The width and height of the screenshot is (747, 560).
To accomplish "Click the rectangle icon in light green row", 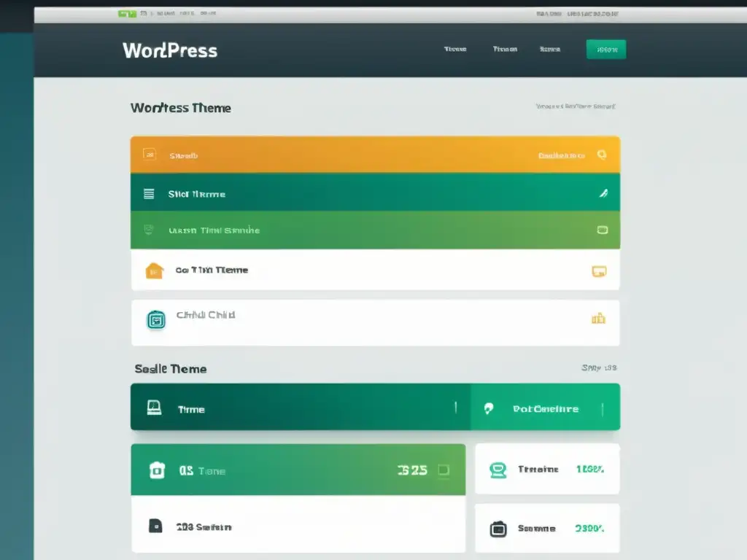I will pos(602,230).
